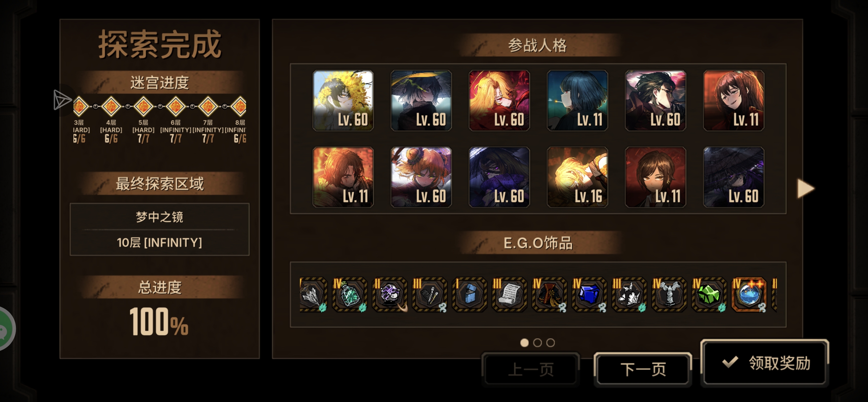Expand next panel with the right arrow

[806, 188]
